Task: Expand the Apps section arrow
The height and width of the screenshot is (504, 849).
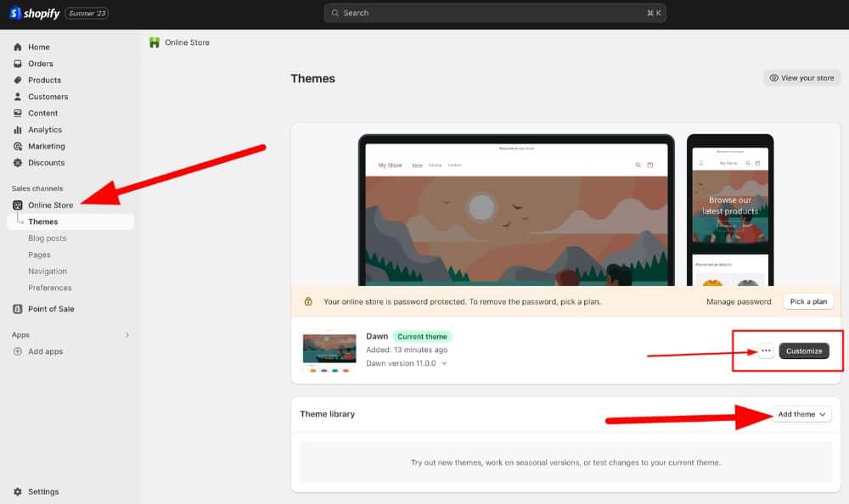Action: 127,335
